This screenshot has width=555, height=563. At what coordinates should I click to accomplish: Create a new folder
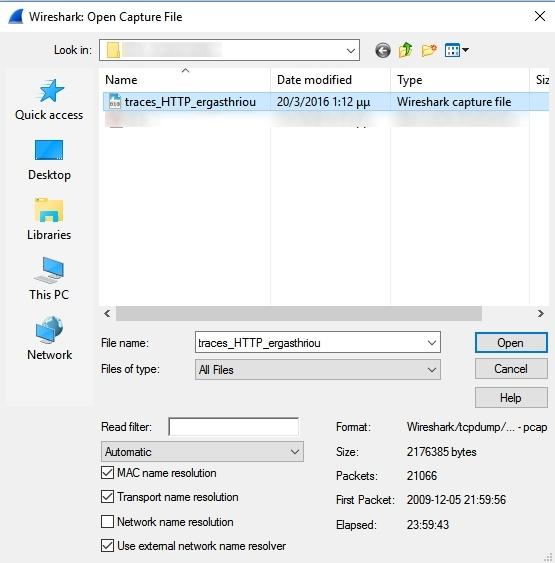click(429, 50)
